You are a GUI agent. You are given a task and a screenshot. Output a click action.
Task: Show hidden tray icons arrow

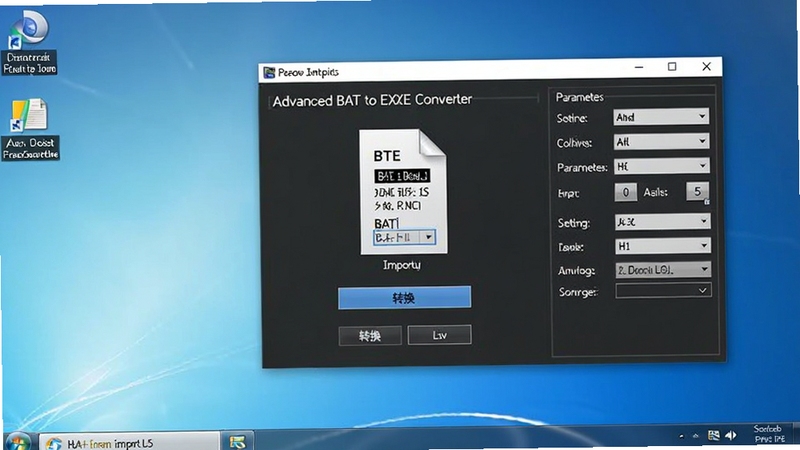tap(682, 436)
